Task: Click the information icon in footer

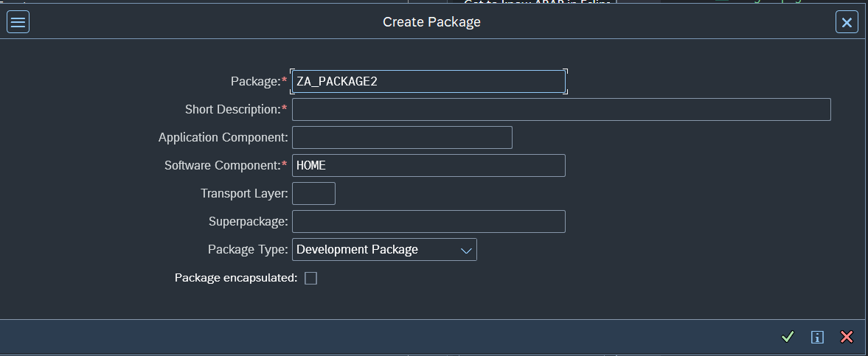Action: pos(817,337)
